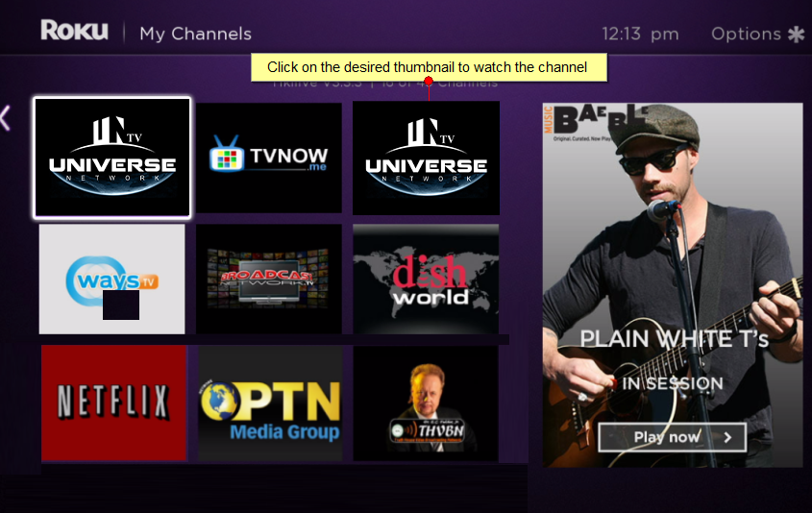Screen dimensions: 812x513
Task: Open the Ways TV channel tile
Action: [111, 279]
